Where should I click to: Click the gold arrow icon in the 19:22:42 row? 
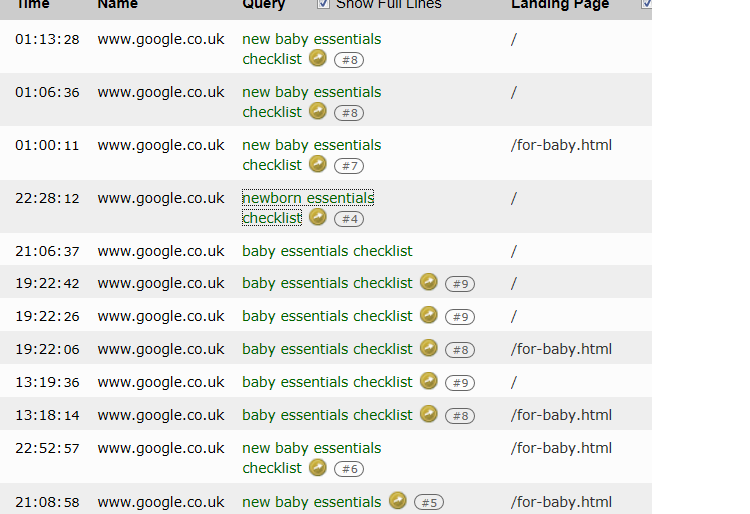pyautogui.click(x=429, y=282)
